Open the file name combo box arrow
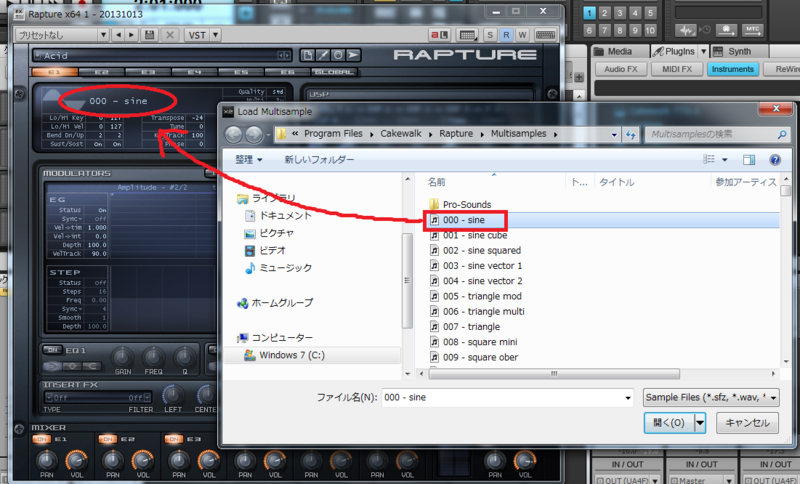Screen dimensions: 800x484 [628, 398]
